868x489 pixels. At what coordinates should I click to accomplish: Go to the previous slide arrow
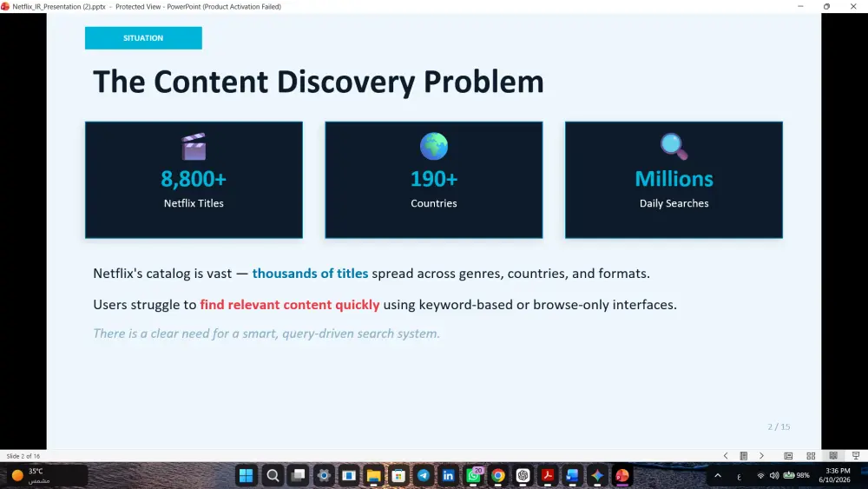726,456
